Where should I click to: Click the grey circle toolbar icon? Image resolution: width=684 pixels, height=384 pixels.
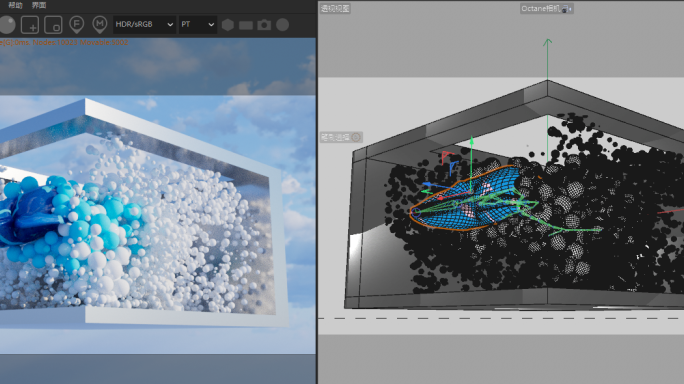point(283,25)
